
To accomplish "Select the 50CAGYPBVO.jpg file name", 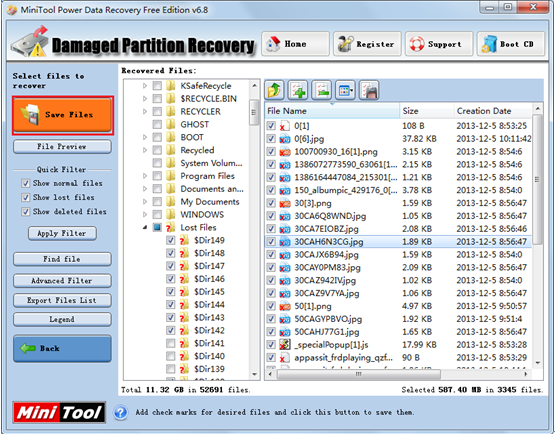I will (328, 319).
